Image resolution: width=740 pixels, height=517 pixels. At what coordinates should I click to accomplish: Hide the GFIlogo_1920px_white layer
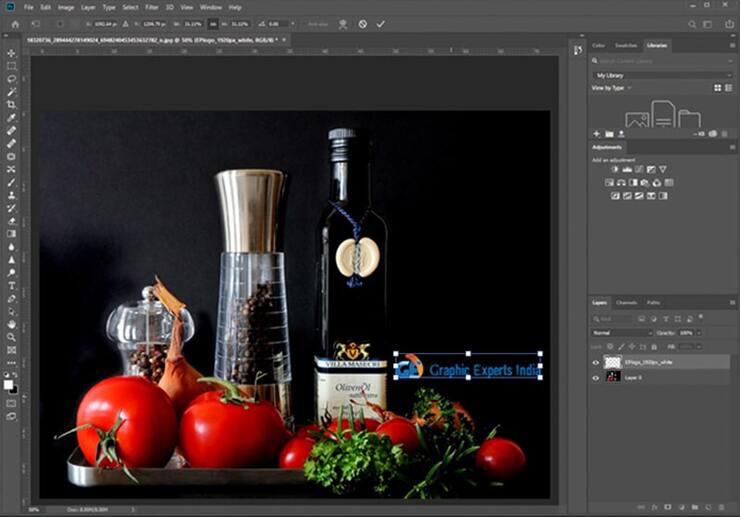[x=596, y=362]
